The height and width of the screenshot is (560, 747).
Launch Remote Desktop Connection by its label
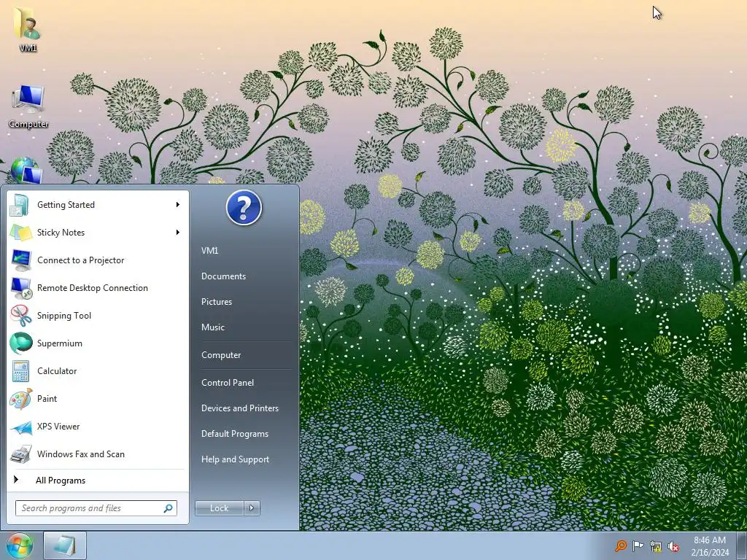tap(93, 288)
